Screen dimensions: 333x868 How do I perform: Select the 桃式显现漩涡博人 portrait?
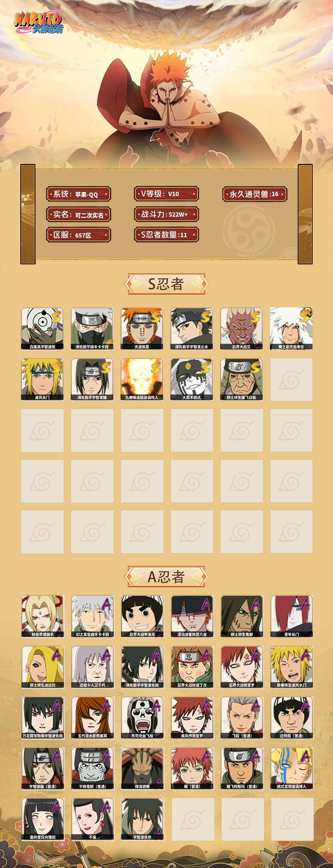[292, 769]
